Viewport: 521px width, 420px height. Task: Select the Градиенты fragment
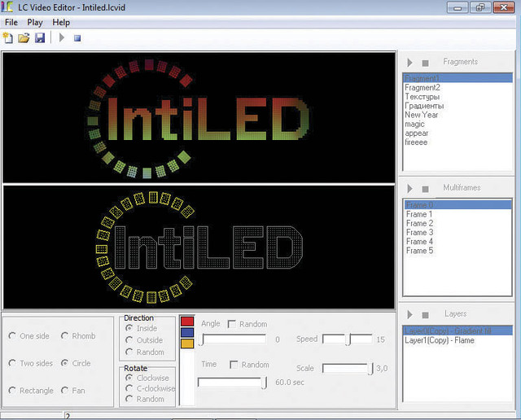tap(458, 106)
